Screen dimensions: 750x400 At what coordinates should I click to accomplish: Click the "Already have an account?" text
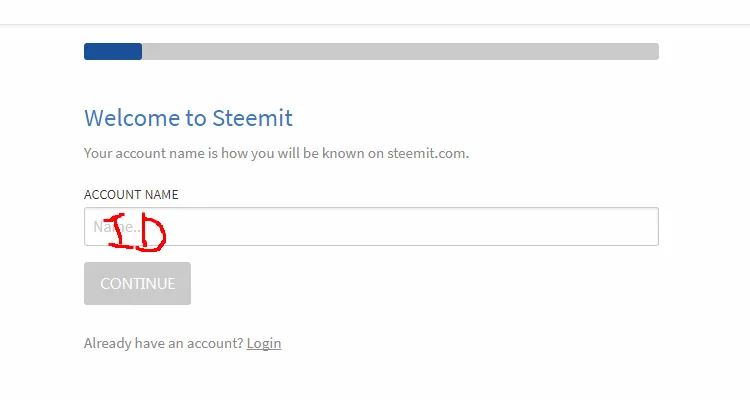[163, 343]
